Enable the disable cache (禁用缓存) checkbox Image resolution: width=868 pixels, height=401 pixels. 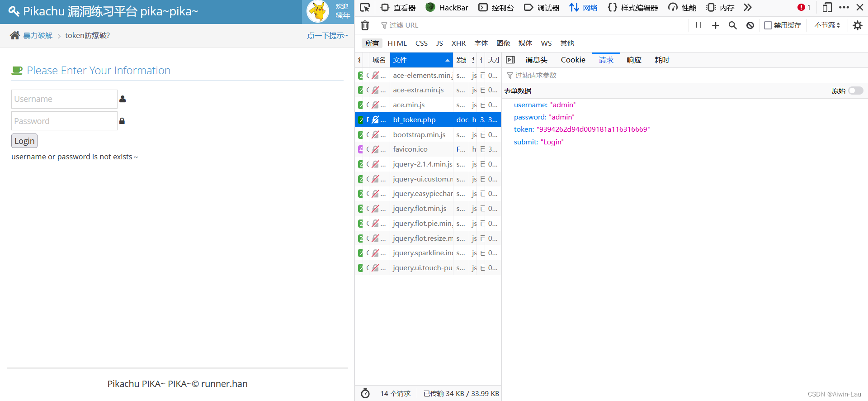[768, 25]
